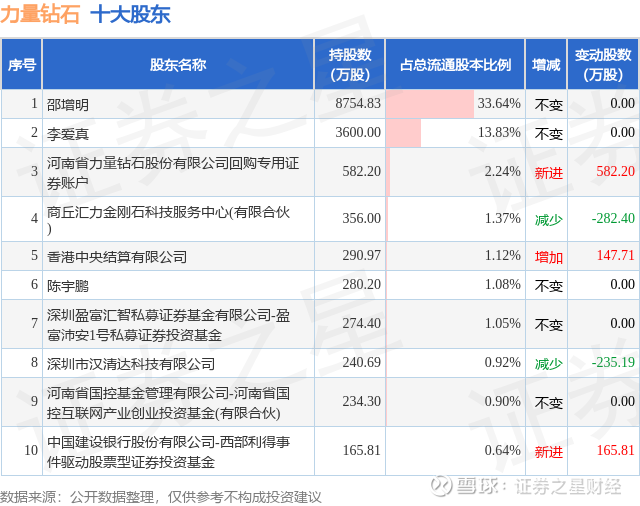Click 减少 status in 汉清达 row
640x506 pixels.
point(549,364)
